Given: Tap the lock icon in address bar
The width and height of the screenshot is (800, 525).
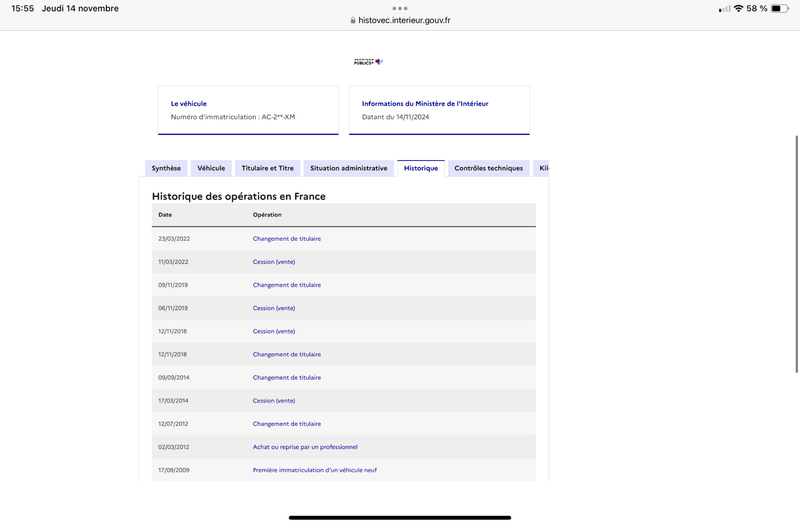Looking at the screenshot, I should pyautogui.click(x=353, y=20).
